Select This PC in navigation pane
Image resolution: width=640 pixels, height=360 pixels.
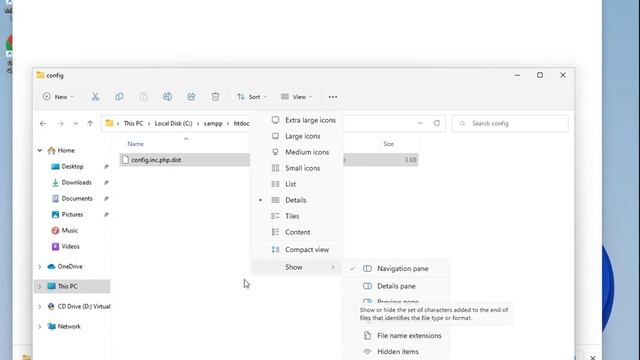point(72,287)
